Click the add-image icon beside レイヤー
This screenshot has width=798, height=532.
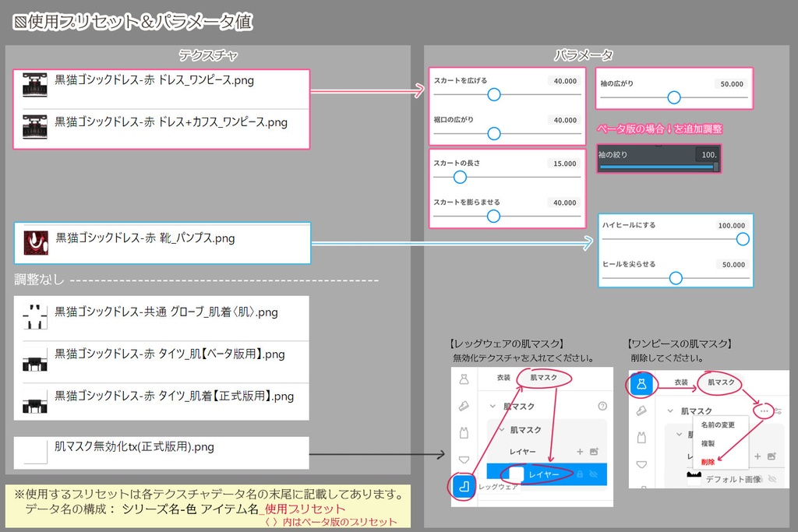pyautogui.click(x=594, y=451)
